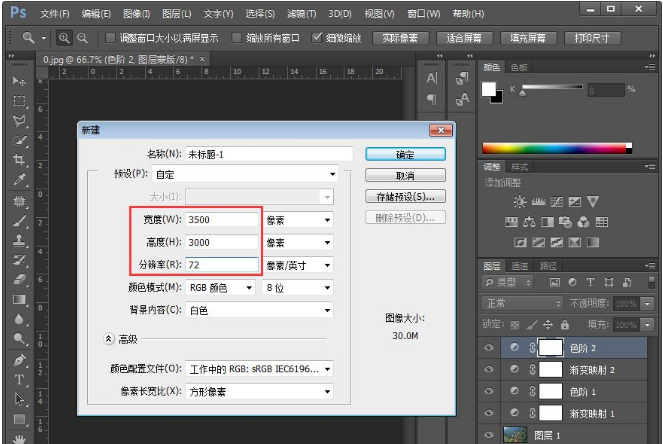Select the Move tool in the toolbar

pyautogui.click(x=18, y=80)
